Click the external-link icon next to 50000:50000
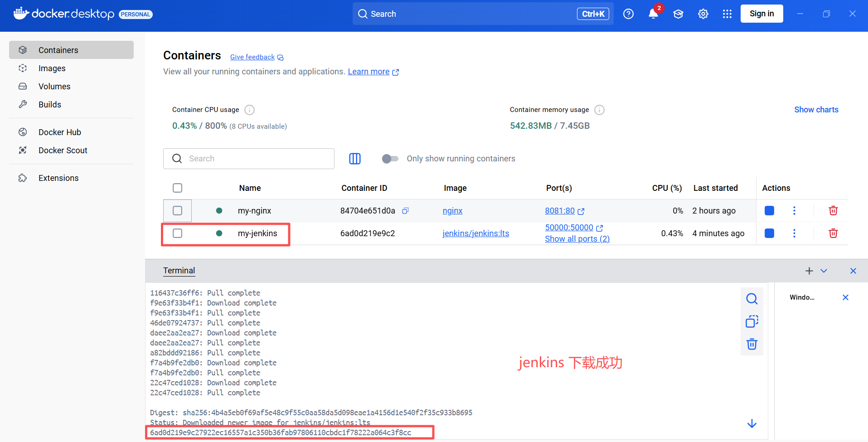Screen dimensions: 868x442 [x=600, y=228]
